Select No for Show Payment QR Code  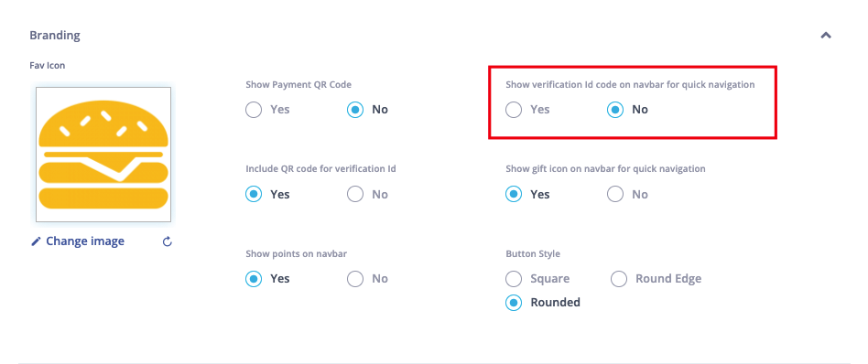click(355, 110)
